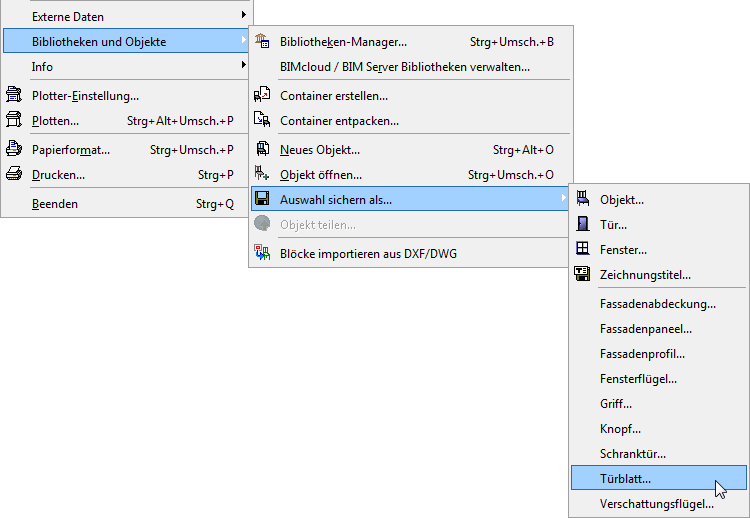Click the Bibliotheken-Manager icon

(263, 42)
